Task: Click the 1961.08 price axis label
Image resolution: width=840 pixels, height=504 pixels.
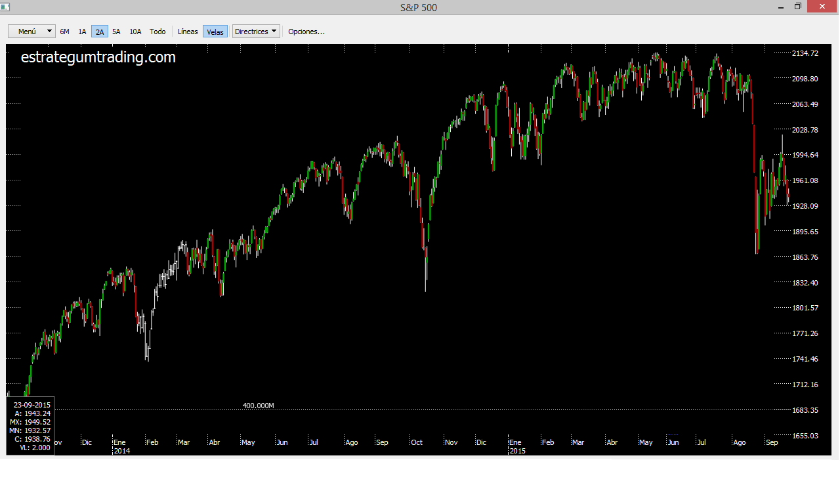Action: 806,180
